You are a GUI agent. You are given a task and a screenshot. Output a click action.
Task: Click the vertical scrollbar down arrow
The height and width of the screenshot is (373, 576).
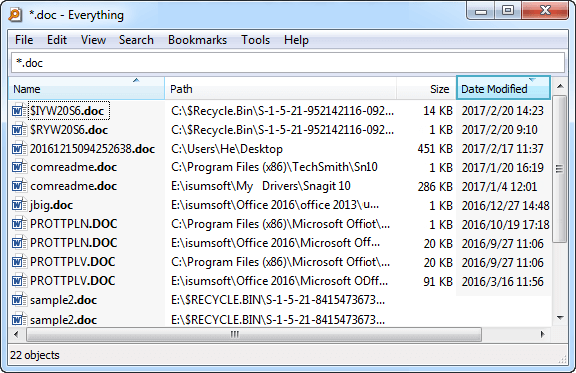pos(560,318)
